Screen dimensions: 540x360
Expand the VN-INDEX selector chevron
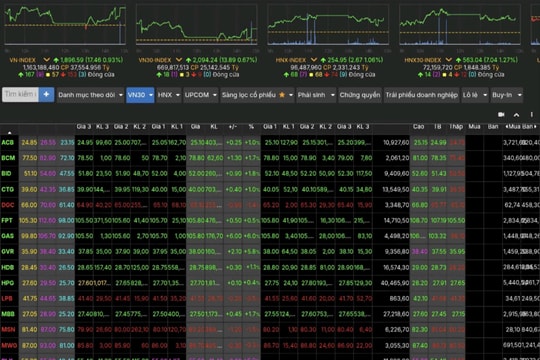tap(46, 60)
